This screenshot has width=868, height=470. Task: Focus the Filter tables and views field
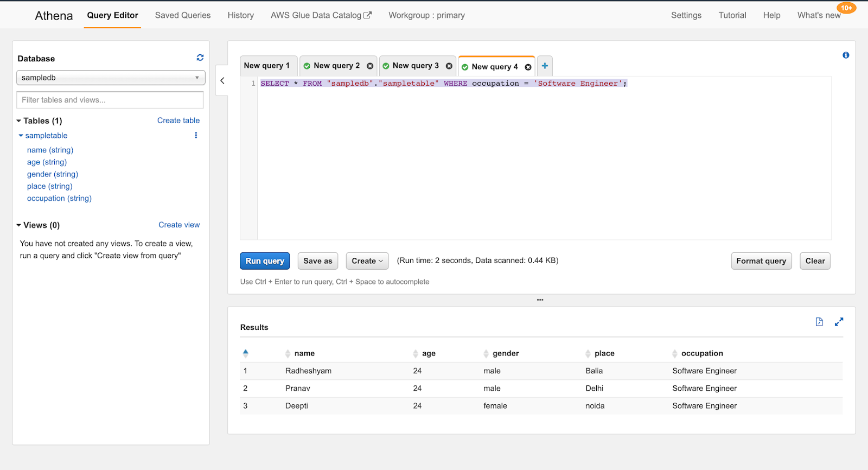click(110, 100)
